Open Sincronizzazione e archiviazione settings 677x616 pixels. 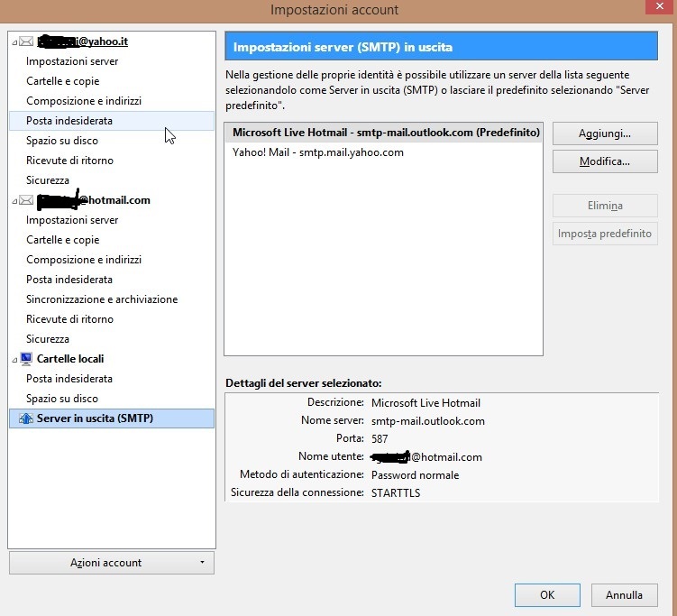point(102,299)
